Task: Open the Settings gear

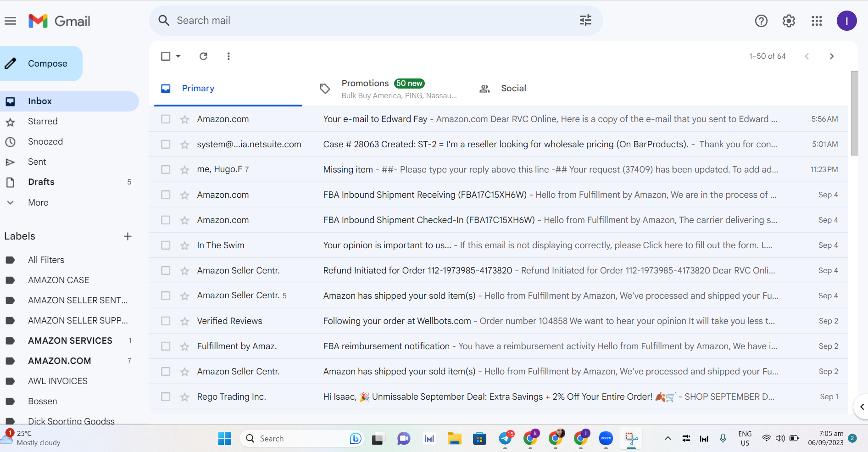Action: (789, 21)
